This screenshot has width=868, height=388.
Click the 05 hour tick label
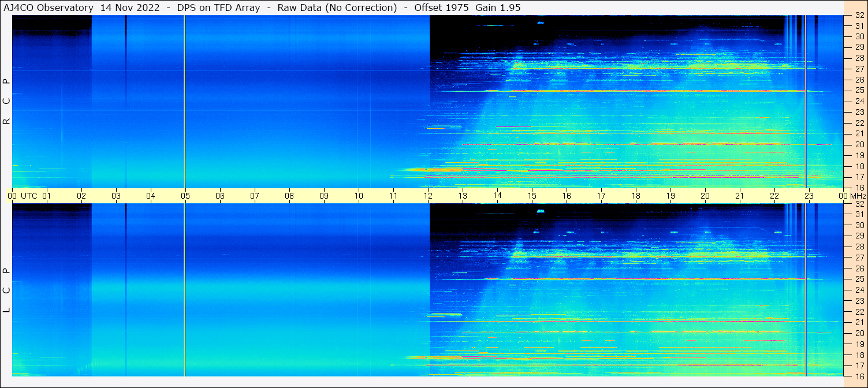click(x=185, y=196)
